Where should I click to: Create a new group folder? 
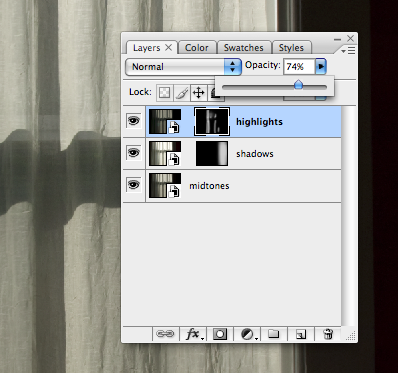click(273, 334)
